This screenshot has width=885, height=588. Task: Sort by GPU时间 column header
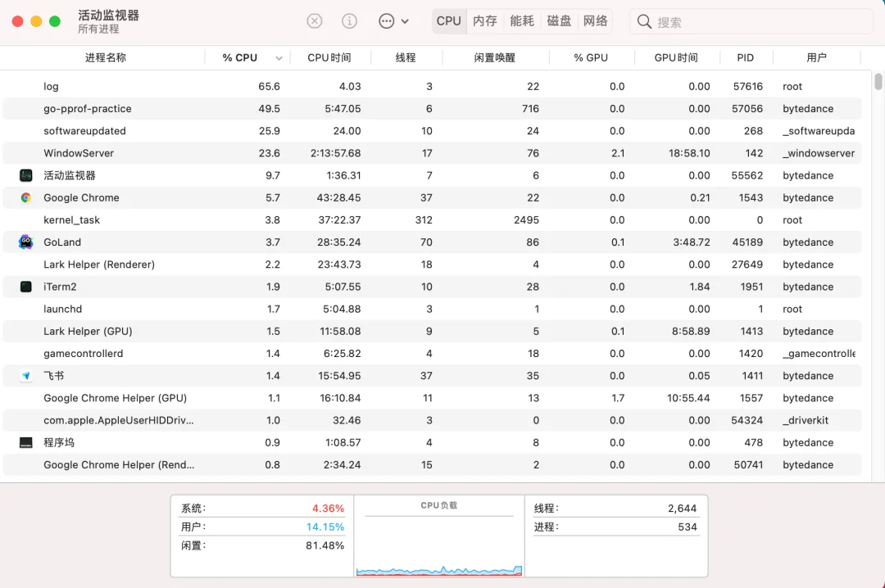coord(676,57)
